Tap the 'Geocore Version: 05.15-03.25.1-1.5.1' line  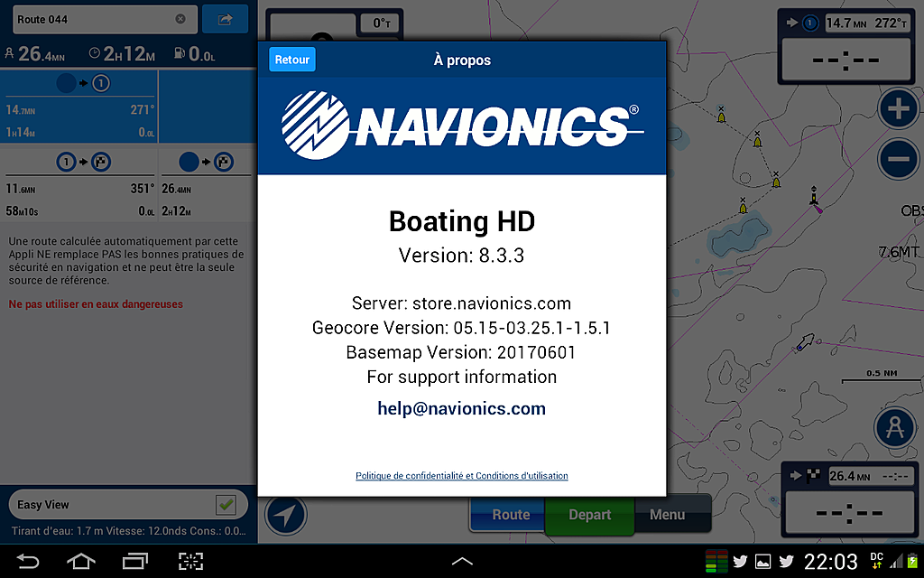461,327
